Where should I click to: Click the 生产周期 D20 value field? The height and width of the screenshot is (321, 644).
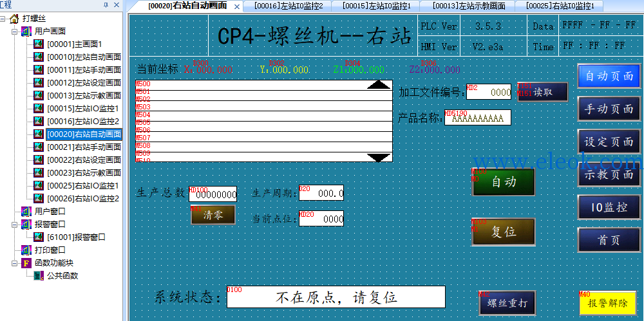[321, 193]
